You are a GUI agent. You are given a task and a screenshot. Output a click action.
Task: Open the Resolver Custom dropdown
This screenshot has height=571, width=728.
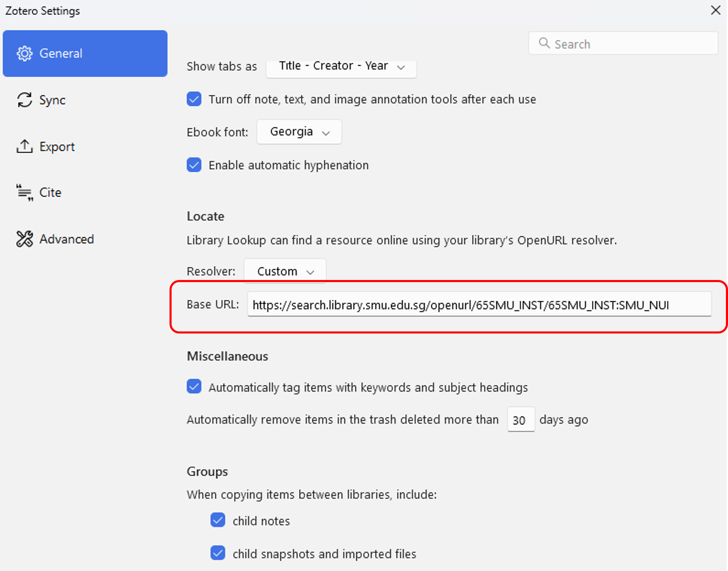285,271
